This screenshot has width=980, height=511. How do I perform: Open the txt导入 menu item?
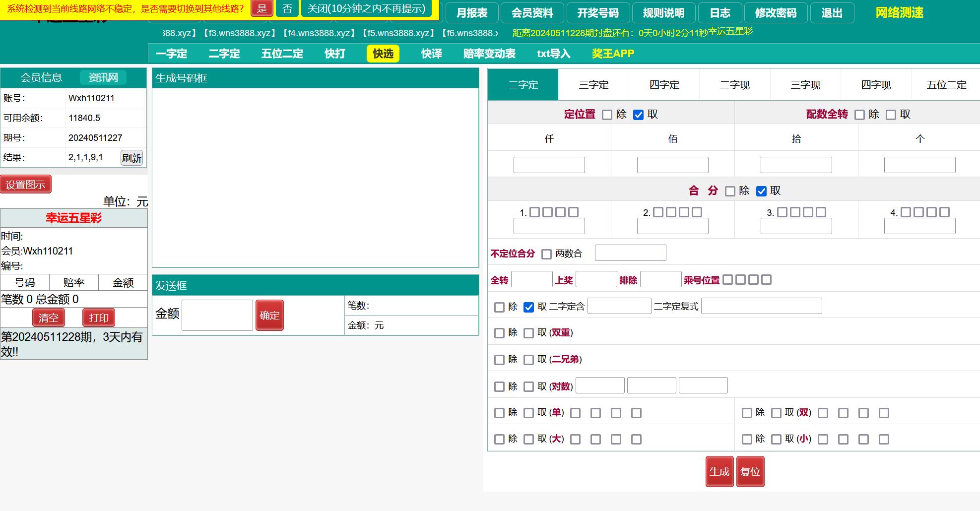(553, 54)
